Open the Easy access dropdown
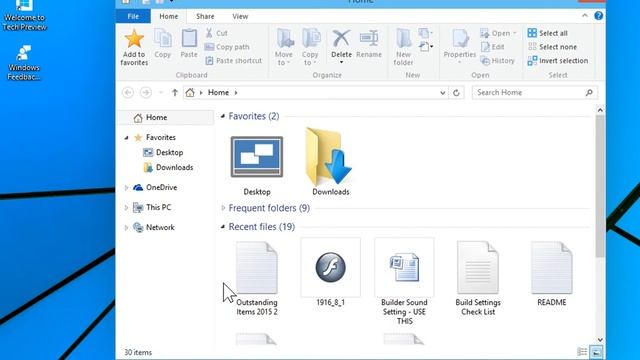The height and width of the screenshot is (360, 640). pyautogui.click(x=426, y=47)
